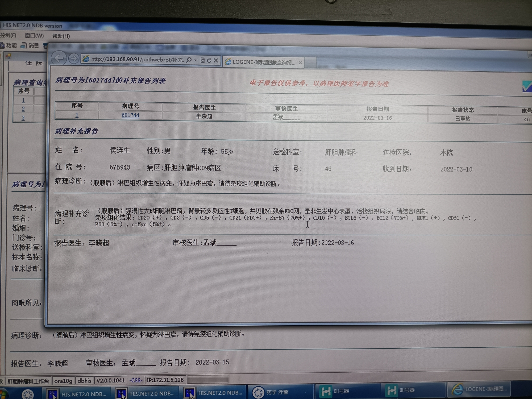
Task: Click the IE page icon beside the URL
Action: [86, 59]
